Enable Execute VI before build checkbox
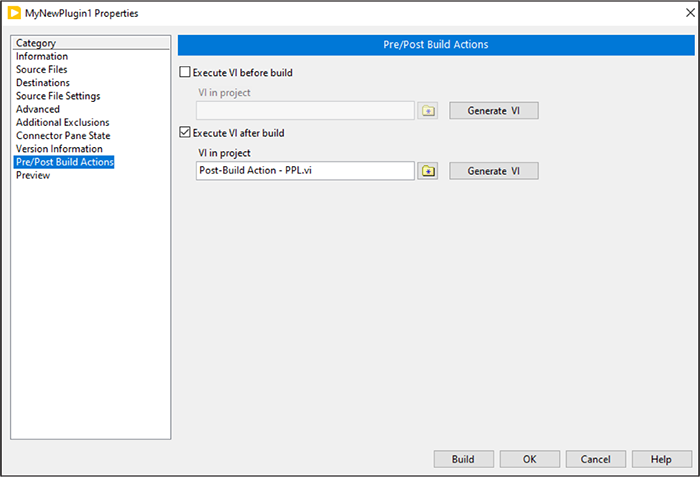This screenshot has width=700, height=477. [x=184, y=73]
